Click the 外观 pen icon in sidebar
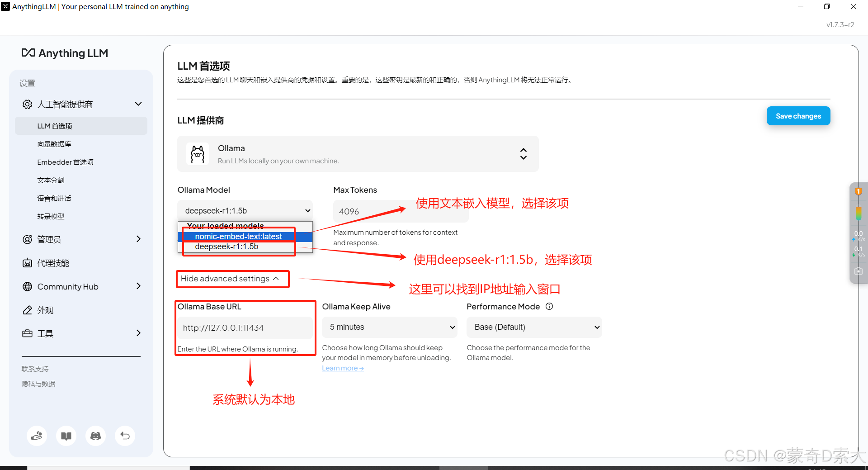Viewport: 868px width, 470px height. [27, 309]
